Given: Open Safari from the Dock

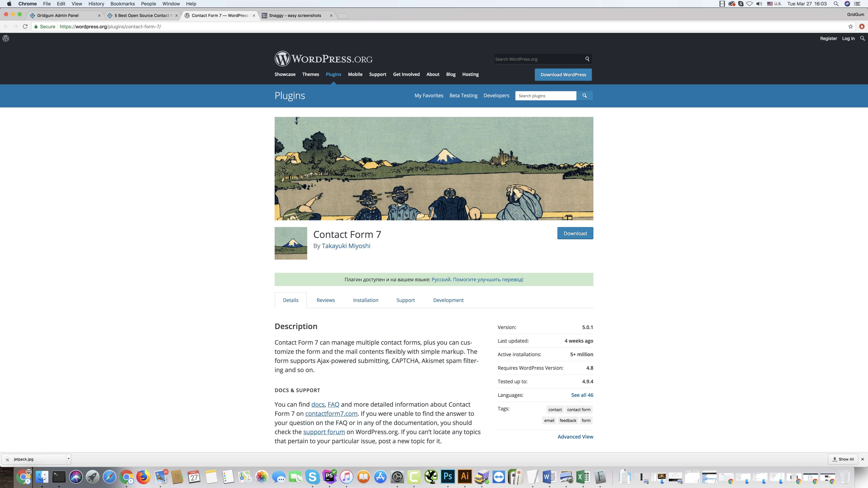Looking at the screenshot, I should coord(110,477).
